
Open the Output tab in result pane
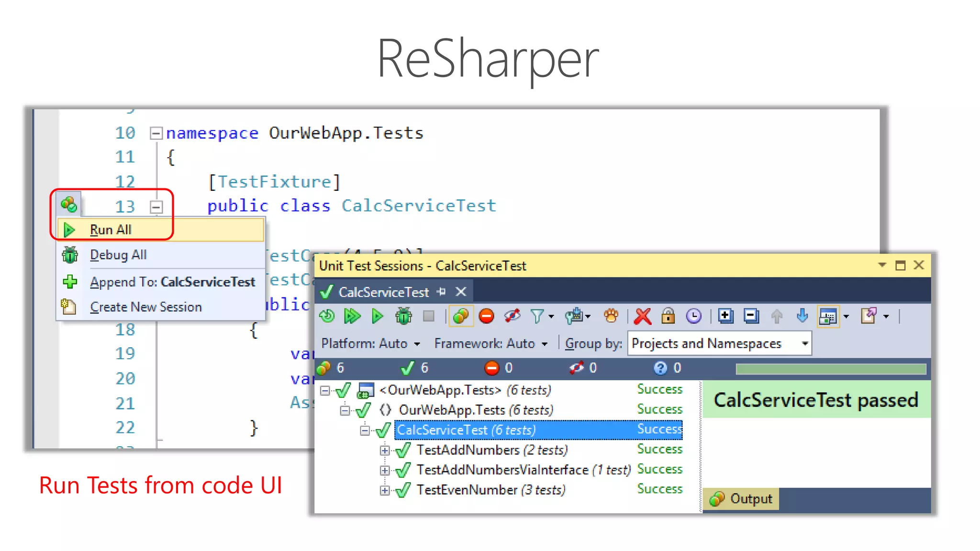741,499
